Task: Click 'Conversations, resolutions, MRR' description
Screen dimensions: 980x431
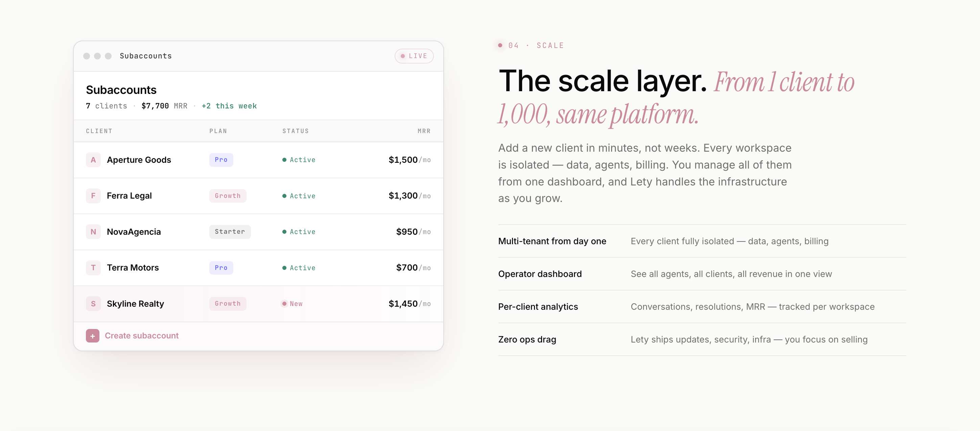Action: click(752, 306)
